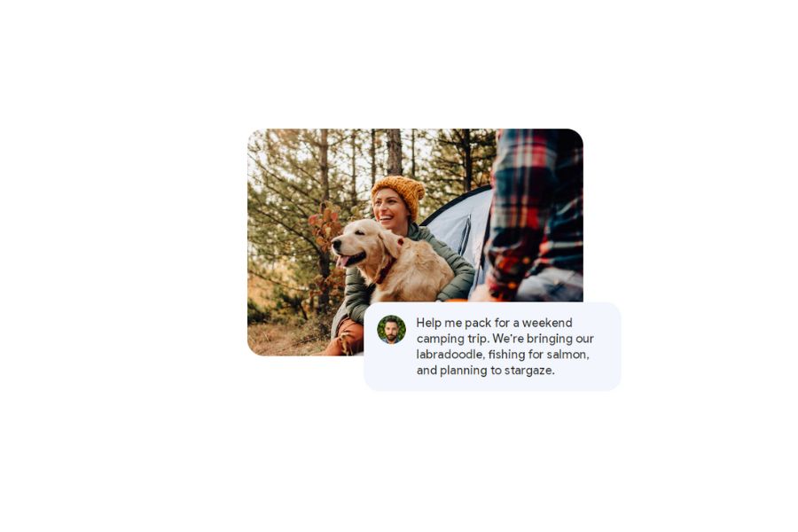The image size is (798, 532).
Task: Click the camping photo thumbnail
Action: [415, 242]
